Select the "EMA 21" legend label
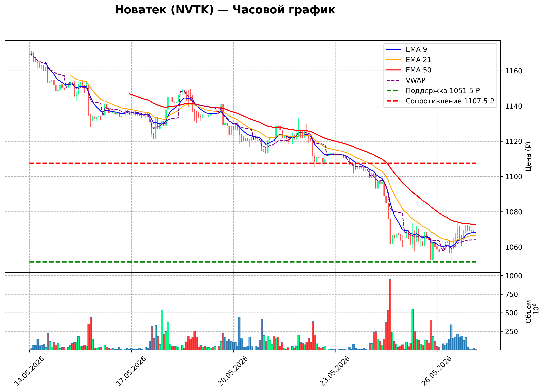 418,60
